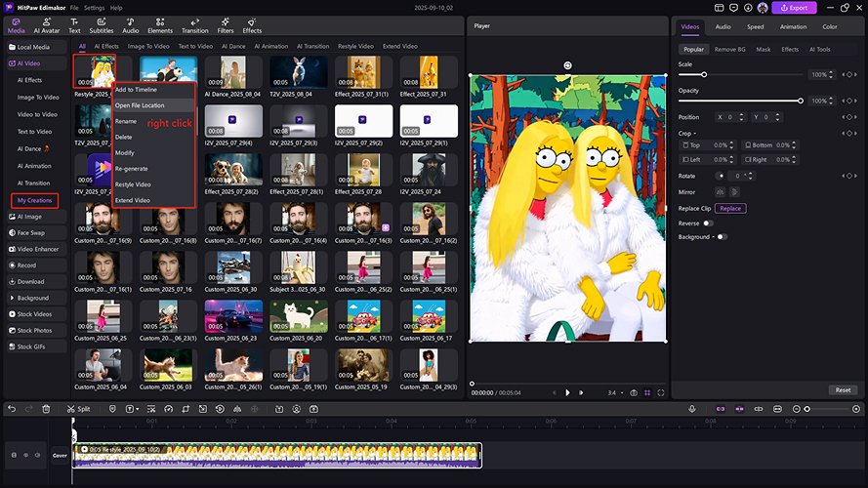Open the AI Avatar tool
Screen dimensions: 868x488
[x=47, y=26]
